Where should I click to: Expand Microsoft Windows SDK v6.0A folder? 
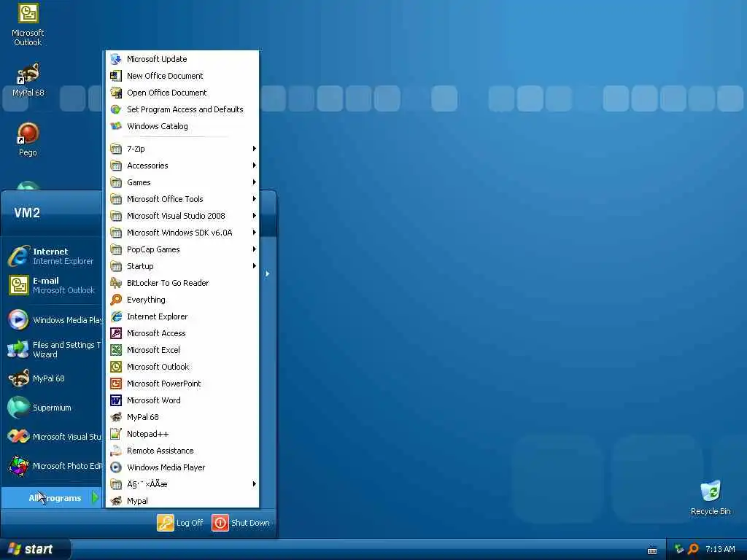coord(182,233)
